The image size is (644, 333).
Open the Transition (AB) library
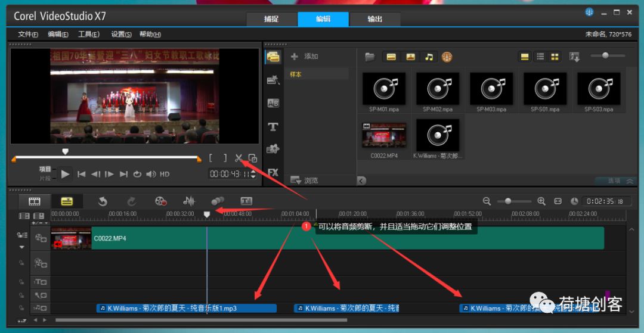pos(273,103)
